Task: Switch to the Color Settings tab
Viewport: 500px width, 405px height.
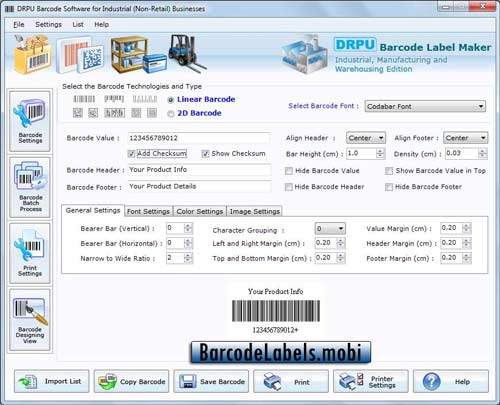Action: 200,211
